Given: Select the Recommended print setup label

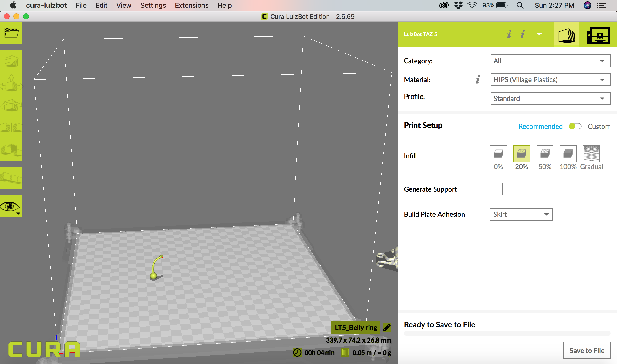Looking at the screenshot, I should click(540, 126).
